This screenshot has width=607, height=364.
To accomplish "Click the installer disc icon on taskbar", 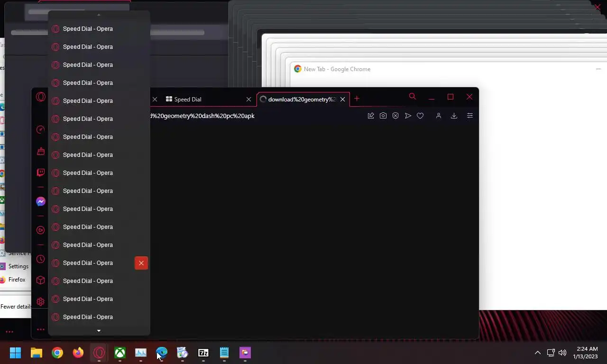I will pyautogui.click(x=183, y=353).
